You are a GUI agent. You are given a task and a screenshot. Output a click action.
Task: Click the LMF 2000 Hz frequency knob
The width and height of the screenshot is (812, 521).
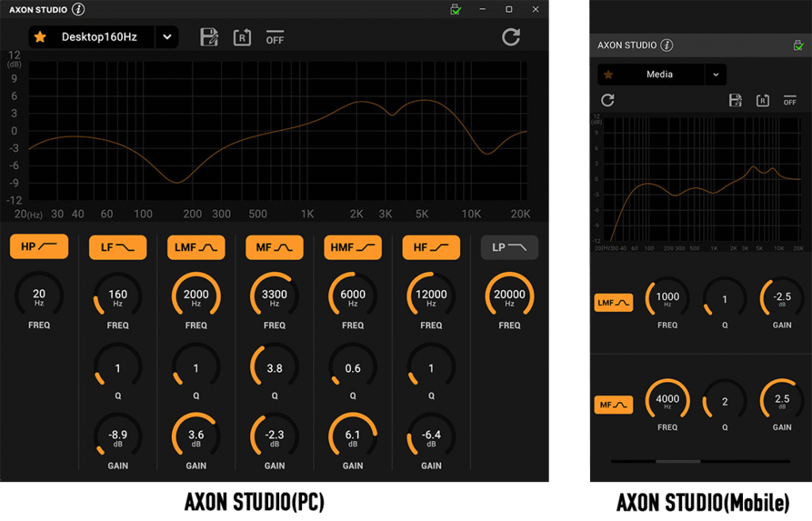coord(196,296)
